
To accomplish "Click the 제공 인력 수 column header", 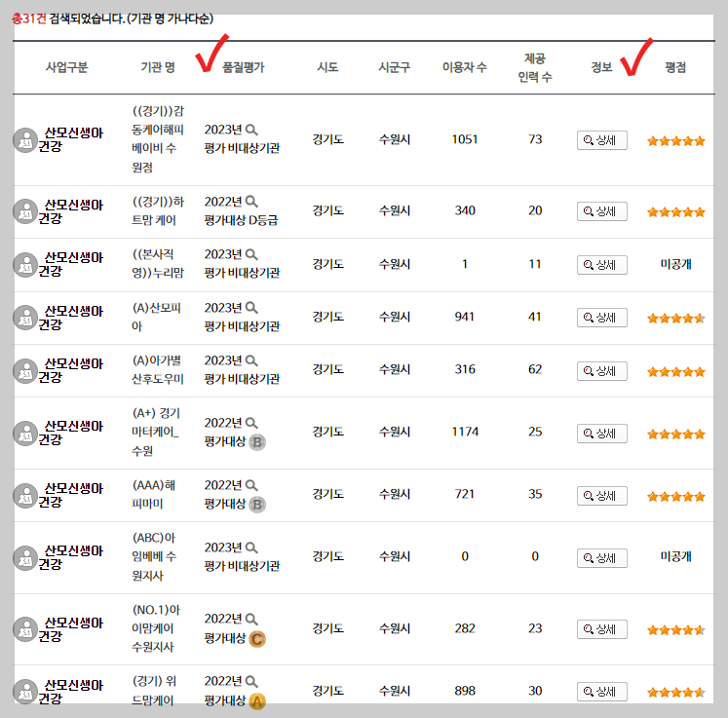I will 535,68.
